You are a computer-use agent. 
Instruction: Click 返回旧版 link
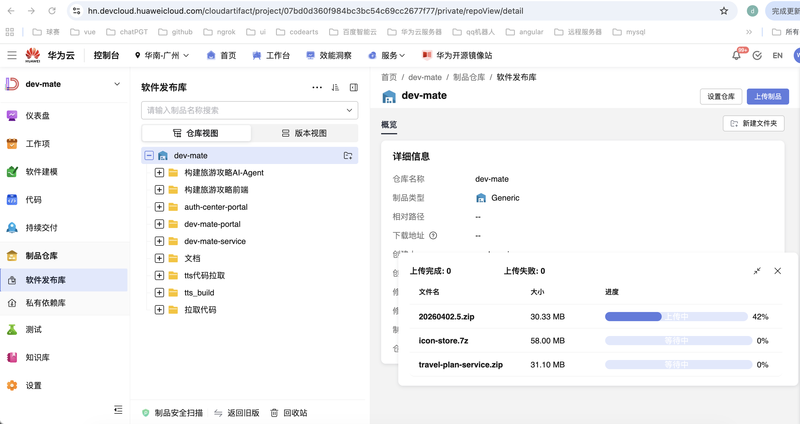(237, 413)
